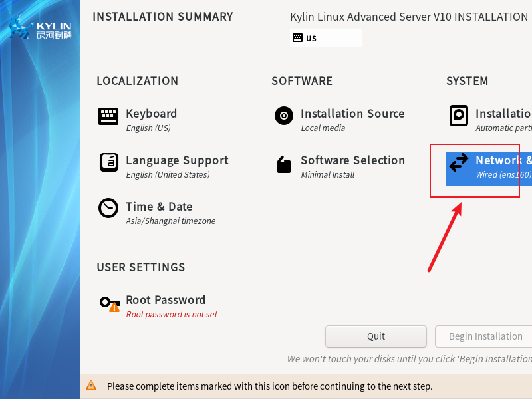Open Language Support English (United States) label
Image resolution: width=532 pixels, height=399 pixels.
(168, 175)
